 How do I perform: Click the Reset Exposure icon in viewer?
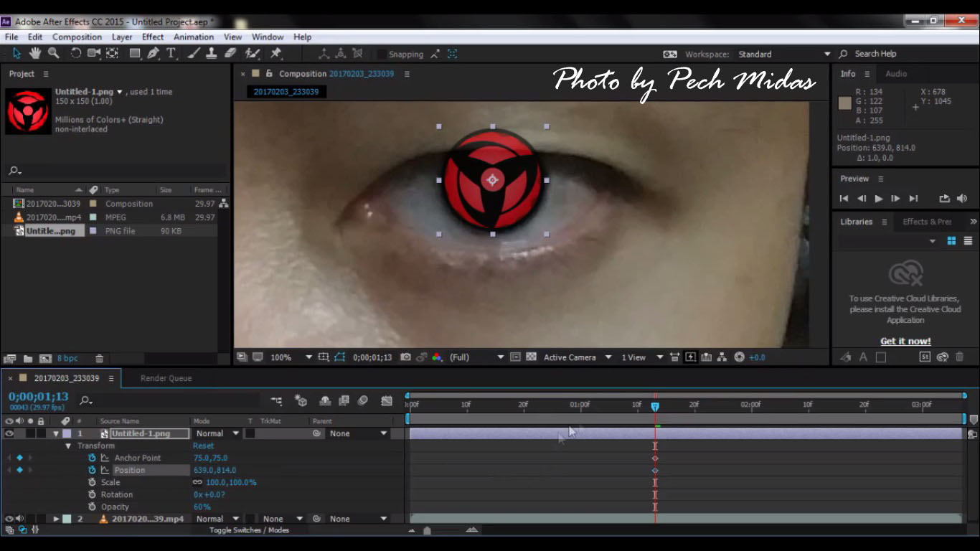[740, 357]
